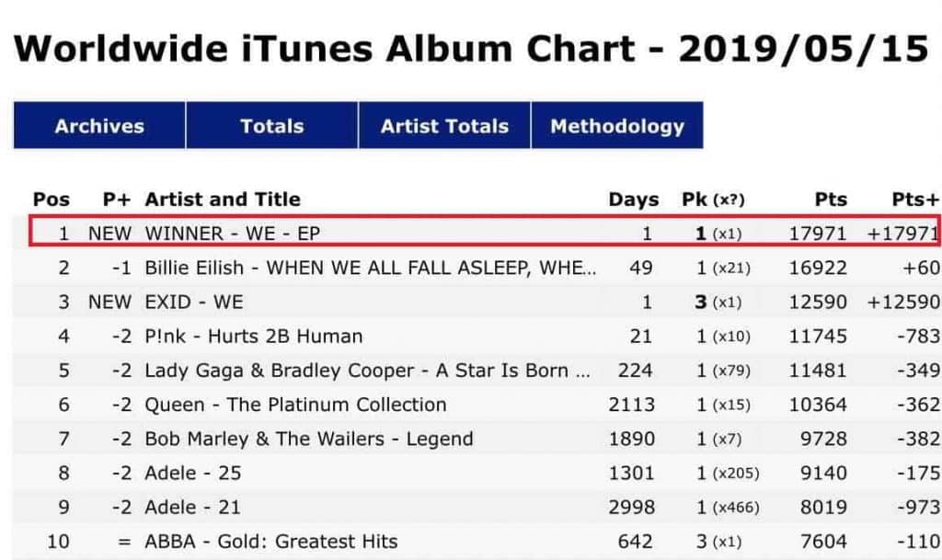The width and height of the screenshot is (942, 560).
Task: Click Queen - The Platinum Collection
Action: pos(295,405)
